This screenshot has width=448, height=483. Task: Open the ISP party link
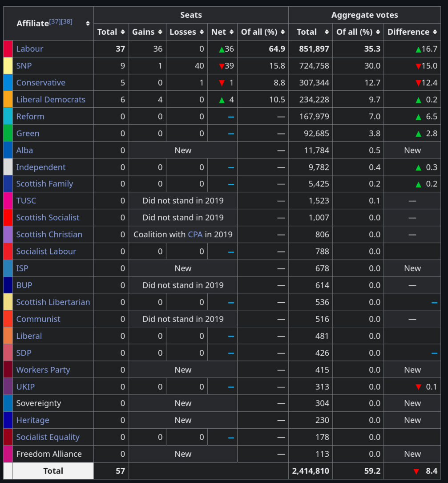[22, 268]
